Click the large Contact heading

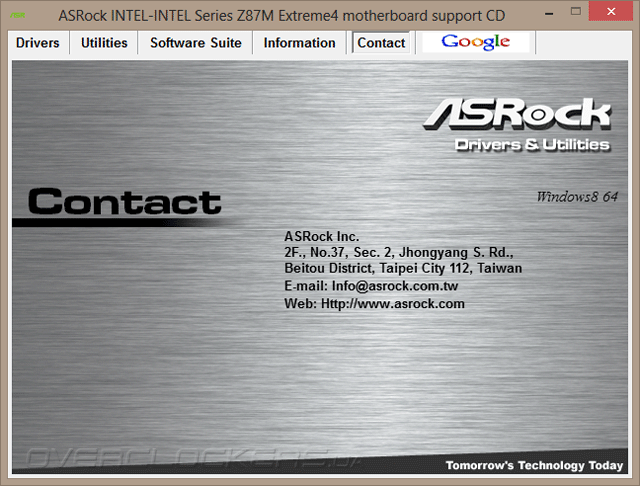pyautogui.click(x=124, y=202)
